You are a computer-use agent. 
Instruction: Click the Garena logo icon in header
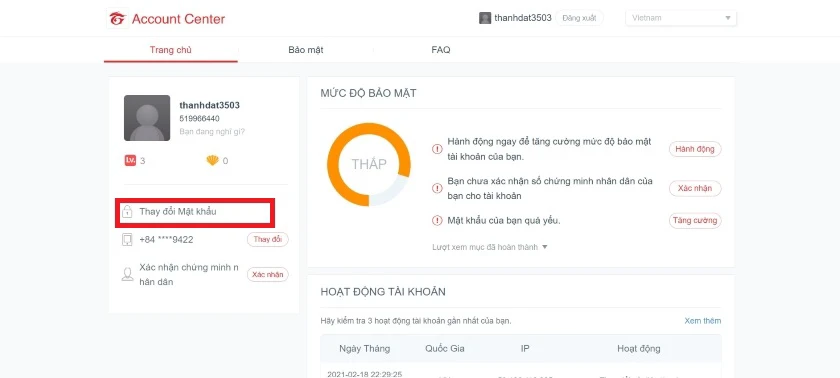[117, 18]
